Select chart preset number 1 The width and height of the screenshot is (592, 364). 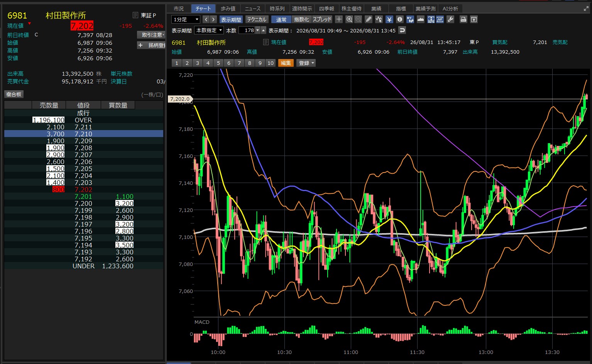click(176, 63)
